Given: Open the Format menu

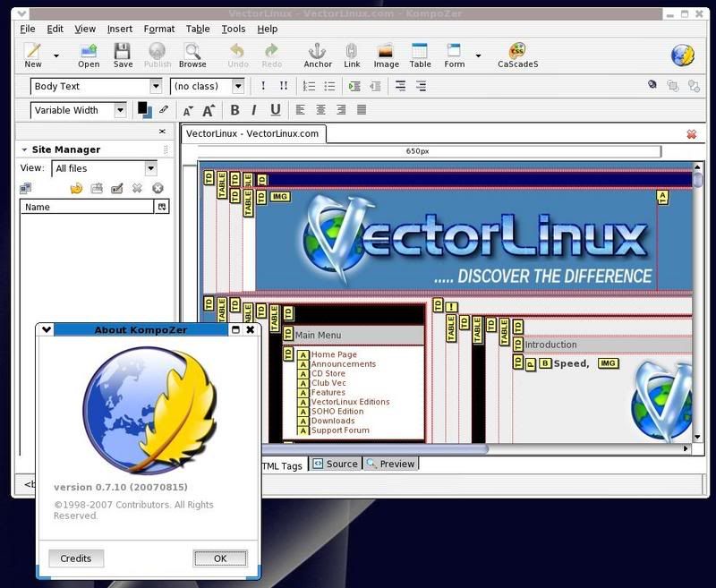Looking at the screenshot, I should 159,29.
